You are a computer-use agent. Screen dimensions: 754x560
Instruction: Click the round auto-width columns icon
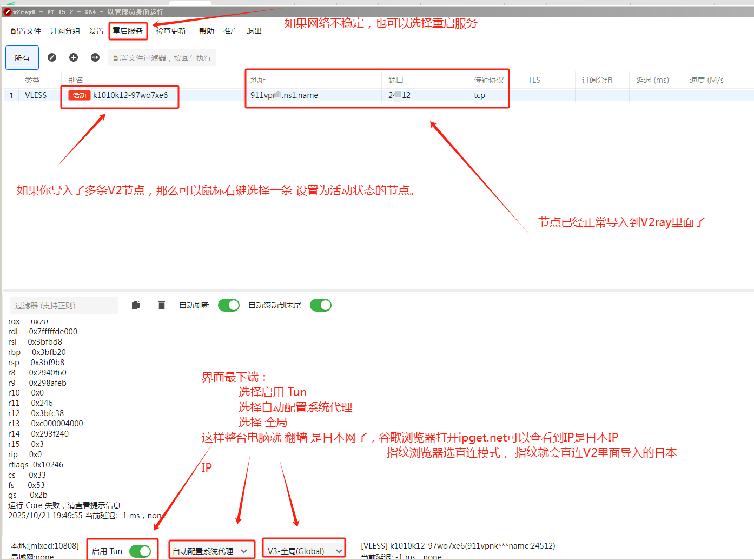coord(95,57)
